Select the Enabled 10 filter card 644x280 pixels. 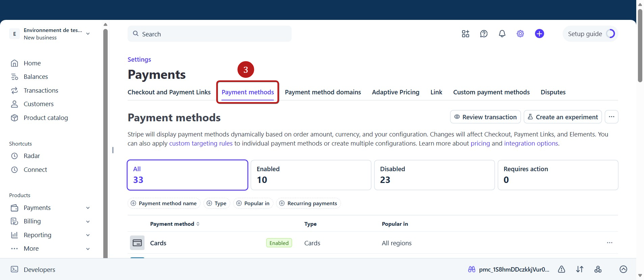click(x=311, y=175)
